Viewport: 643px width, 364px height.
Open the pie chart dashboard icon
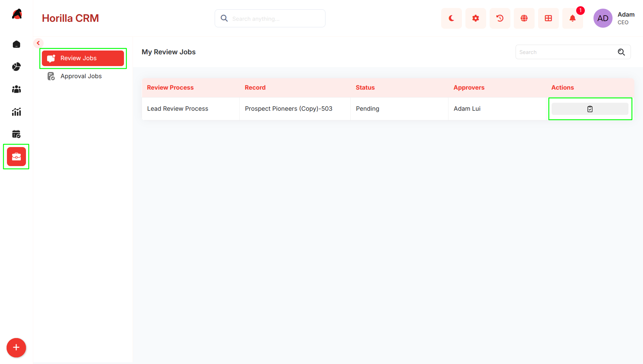(16, 67)
